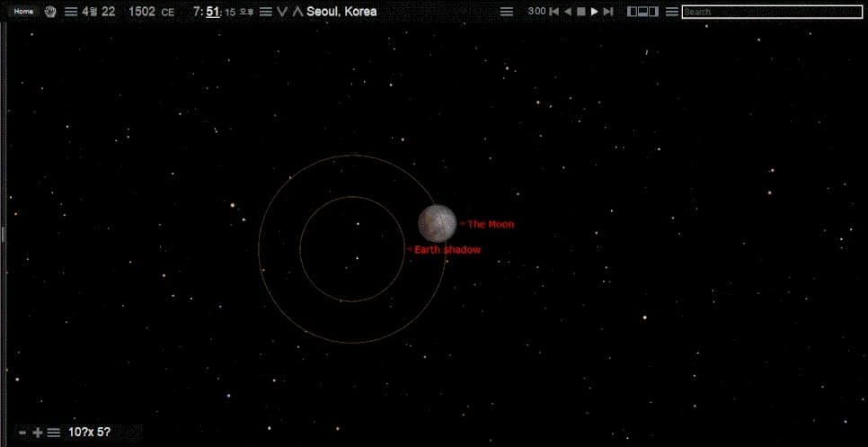Click the red 'Earth shadow' label

coord(447,250)
